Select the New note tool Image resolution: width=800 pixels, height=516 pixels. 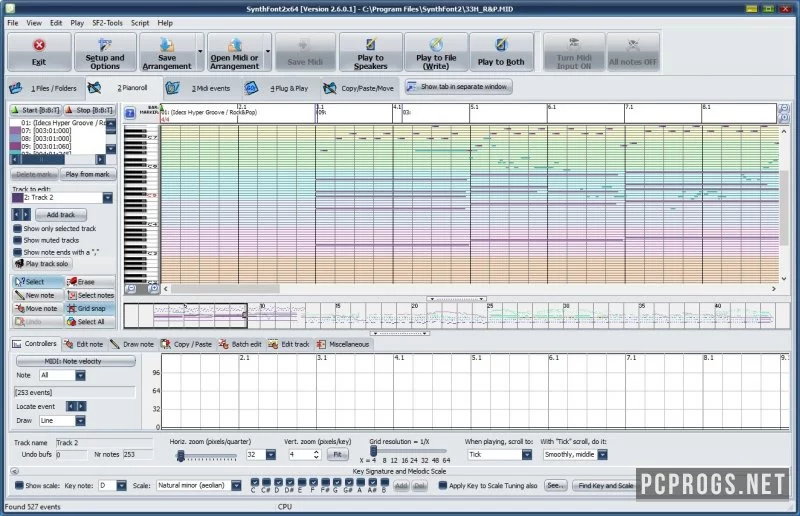click(38, 295)
